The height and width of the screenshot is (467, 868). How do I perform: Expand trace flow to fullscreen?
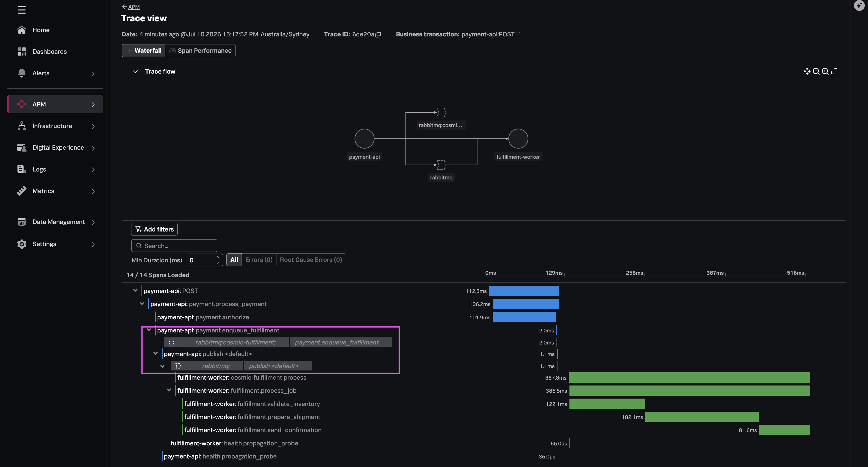click(x=834, y=71)
